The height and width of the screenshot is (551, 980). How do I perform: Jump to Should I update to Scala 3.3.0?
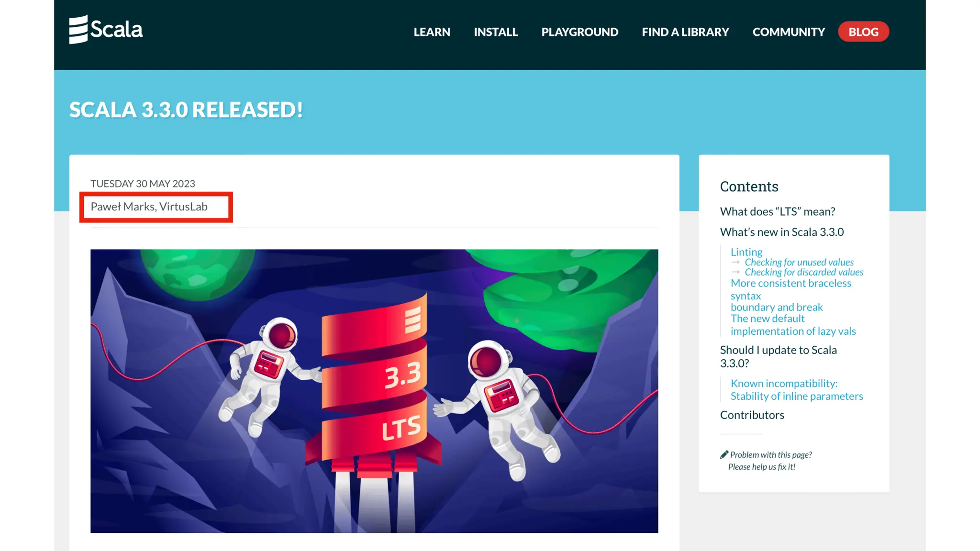[x=778, y=356]
